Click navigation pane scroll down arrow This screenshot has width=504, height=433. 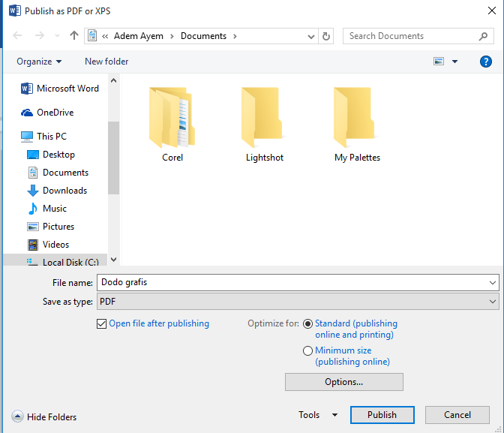113,260
